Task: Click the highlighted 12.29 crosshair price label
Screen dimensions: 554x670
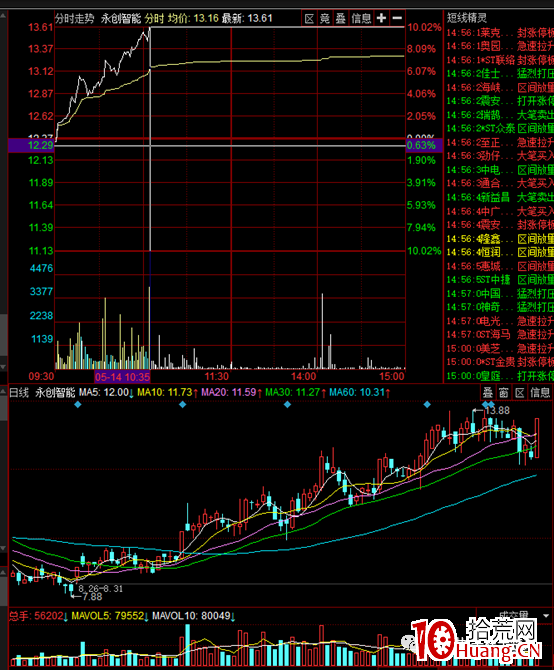Action: point(31,145)
